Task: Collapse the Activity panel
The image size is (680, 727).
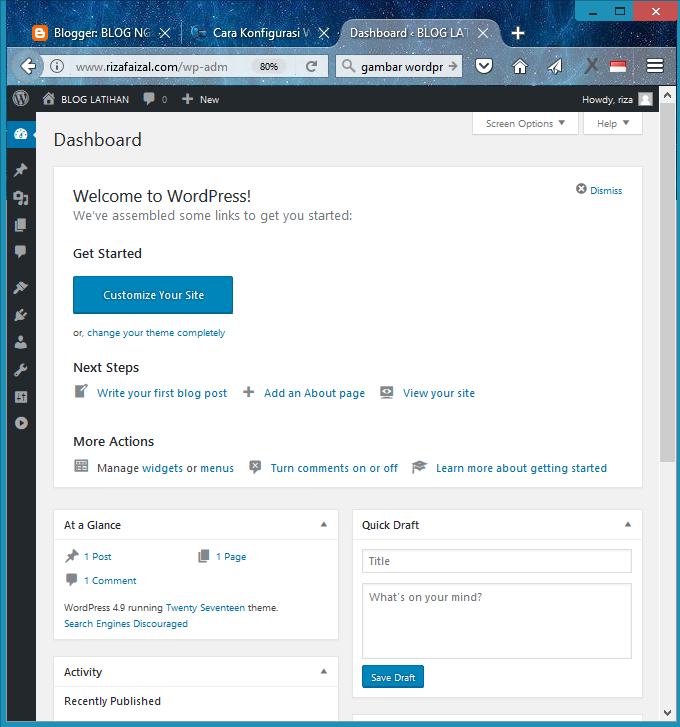Action: point(324,671)
